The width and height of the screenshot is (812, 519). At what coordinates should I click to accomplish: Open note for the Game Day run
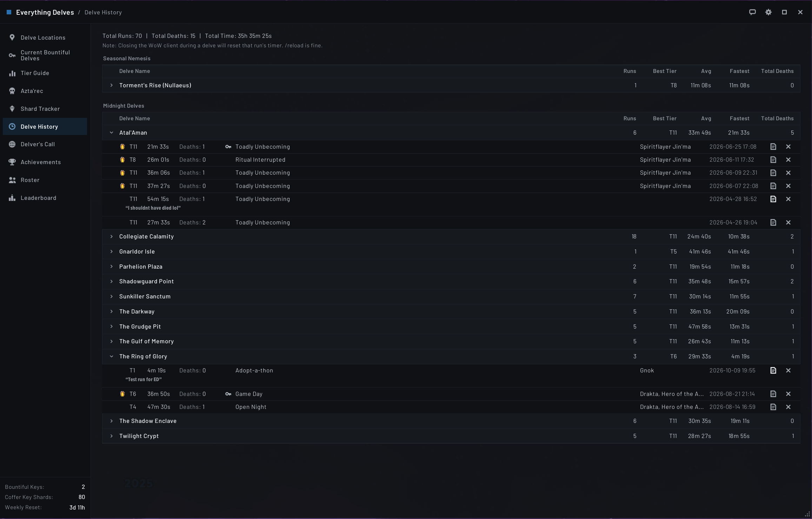pyautogui.click(x=773, y=394)
